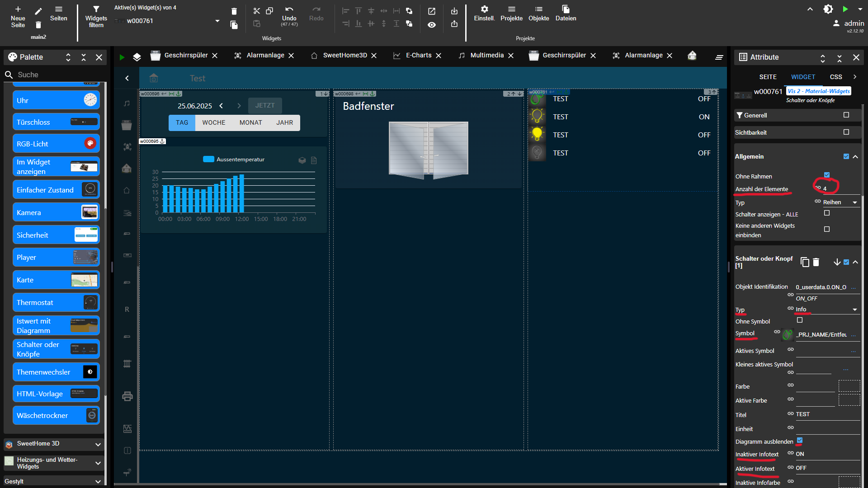Image resolution: width=868 pixels, height=488 pixels.
Task: Switch to the CSS attribute tab
Action: point(835,77)
